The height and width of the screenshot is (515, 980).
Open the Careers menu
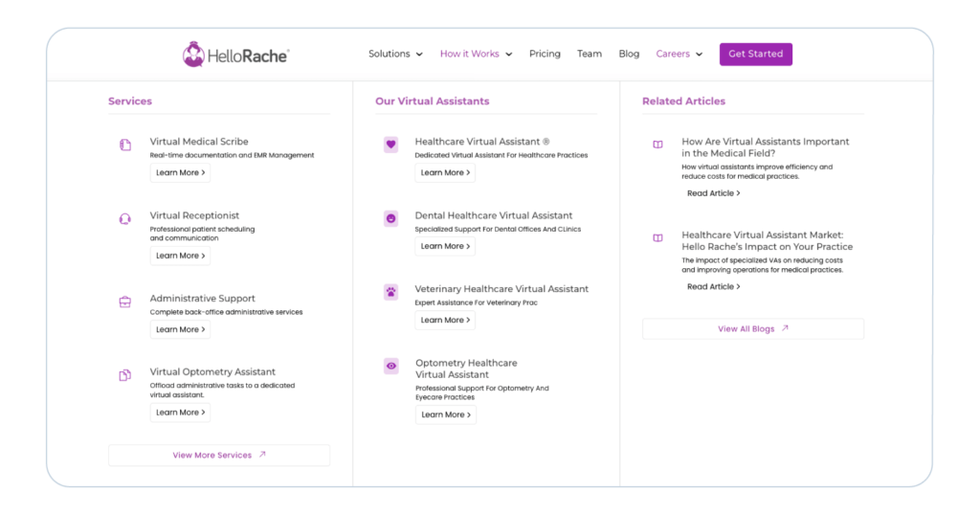pos(679,54)
